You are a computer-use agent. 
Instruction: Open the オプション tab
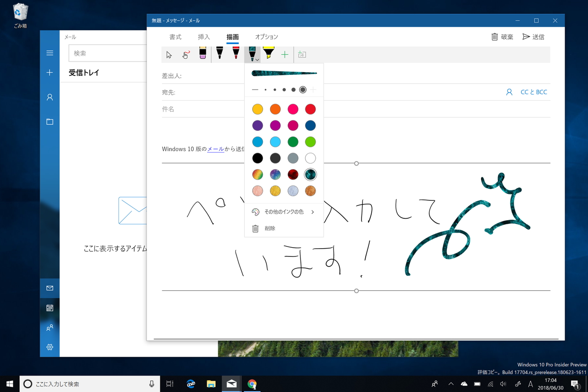266,37
